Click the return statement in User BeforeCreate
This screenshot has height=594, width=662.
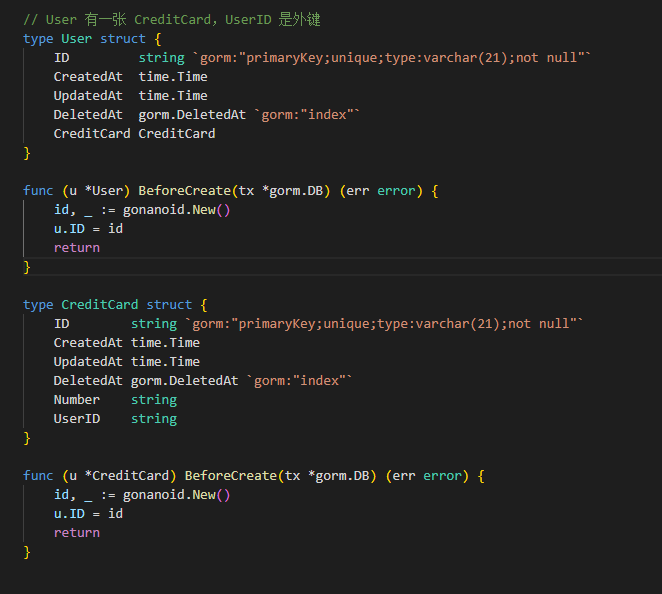tap(77, 248)
